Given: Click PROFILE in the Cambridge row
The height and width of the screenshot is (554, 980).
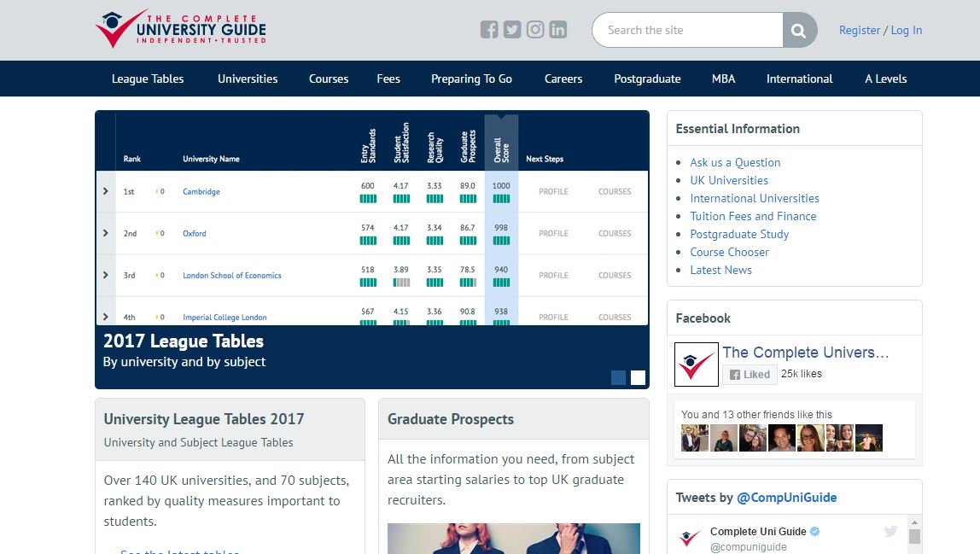Looking at the screenshot, I should point(554,191).
